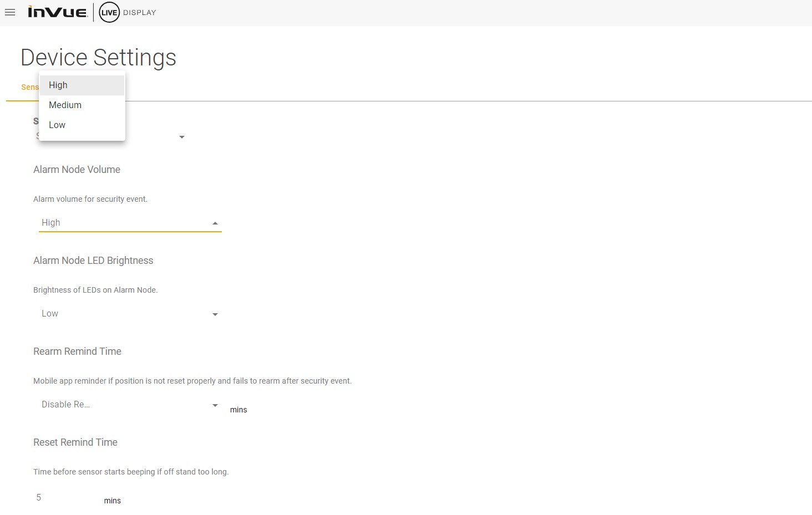Click the partially hidden top dropdown arrow
Image resolution: width=812 pixels, height=515 pixels.
point(182,137)
